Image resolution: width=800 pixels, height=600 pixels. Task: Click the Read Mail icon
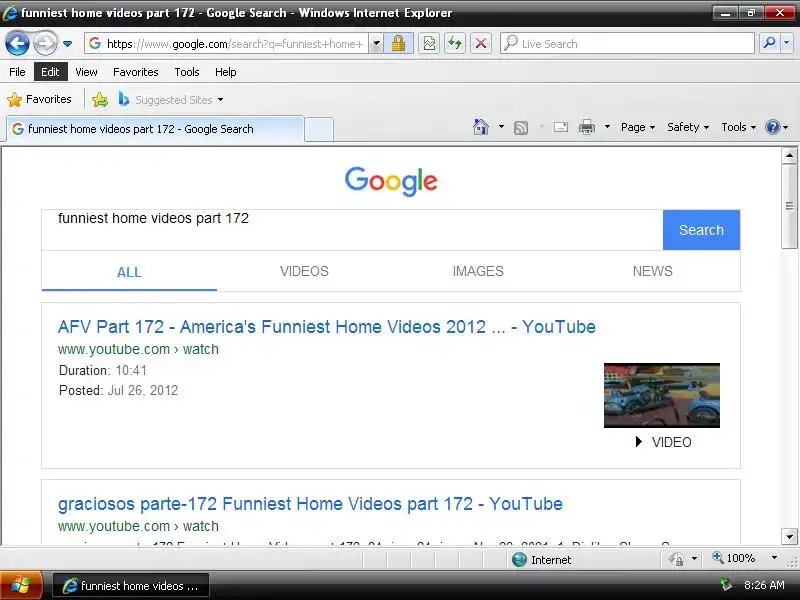click(561, 127)
